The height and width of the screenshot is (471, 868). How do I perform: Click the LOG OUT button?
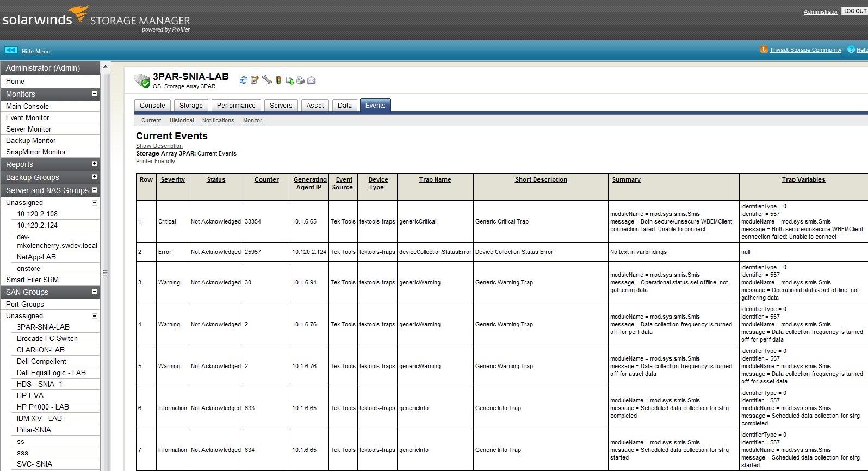pos(855,11)
